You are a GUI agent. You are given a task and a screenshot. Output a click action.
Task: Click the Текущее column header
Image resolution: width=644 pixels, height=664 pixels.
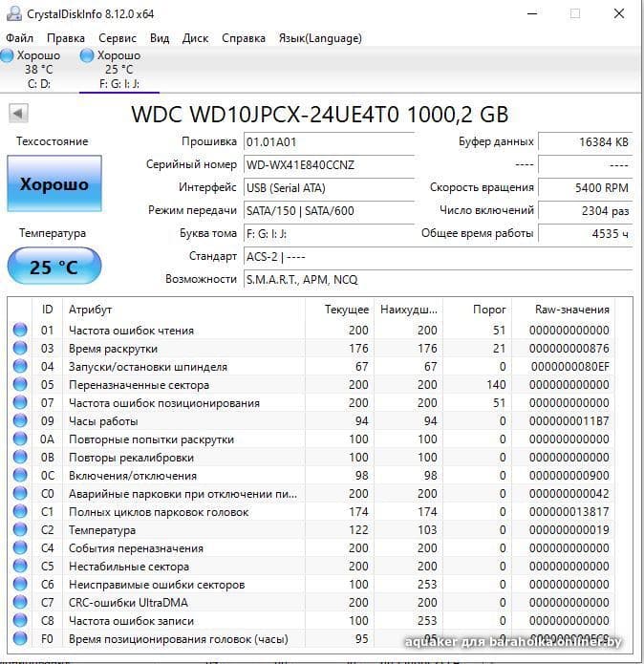tap(339, 310)
